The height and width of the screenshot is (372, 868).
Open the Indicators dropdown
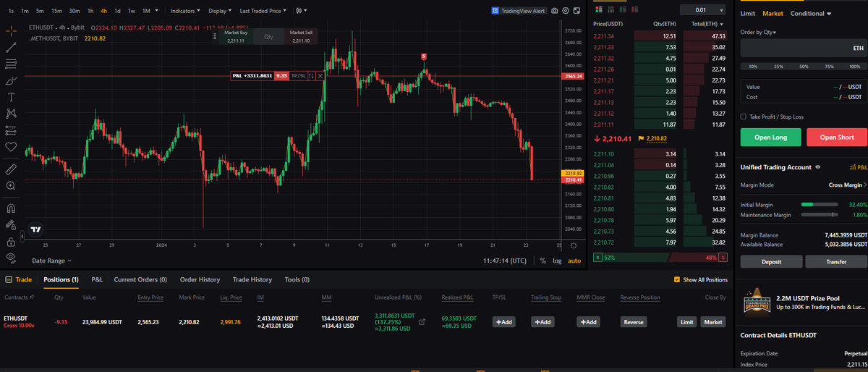click(x=187, y=11)
